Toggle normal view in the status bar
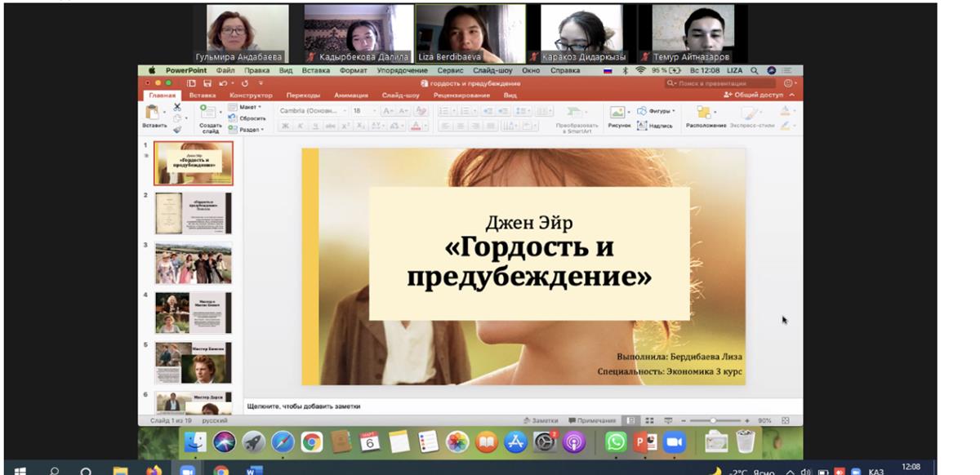This screenshot has width=980, height=475. (631, 420)
